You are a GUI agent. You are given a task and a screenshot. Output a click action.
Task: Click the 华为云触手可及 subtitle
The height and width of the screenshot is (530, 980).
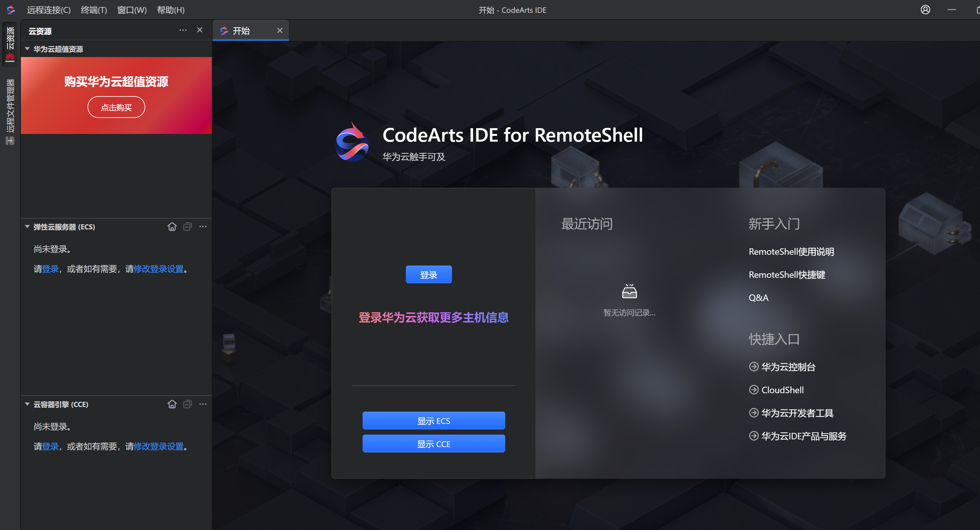coord(414,157)
